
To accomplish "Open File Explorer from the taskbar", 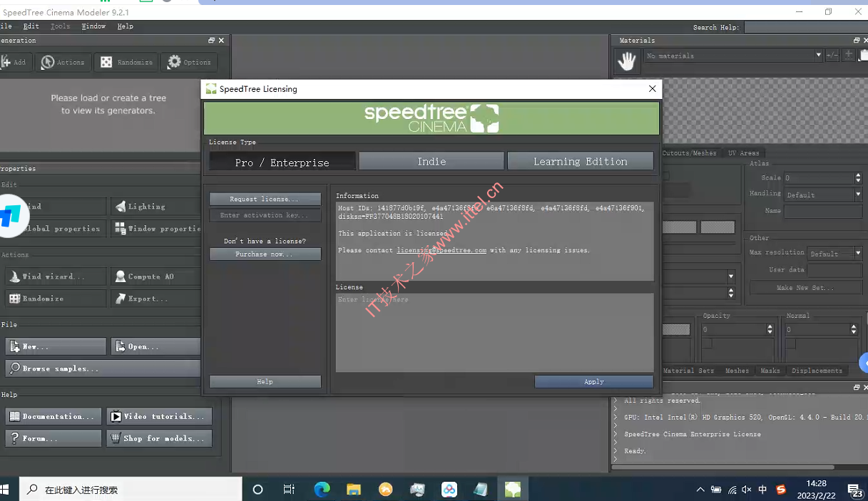I will (x=354, y=489).
